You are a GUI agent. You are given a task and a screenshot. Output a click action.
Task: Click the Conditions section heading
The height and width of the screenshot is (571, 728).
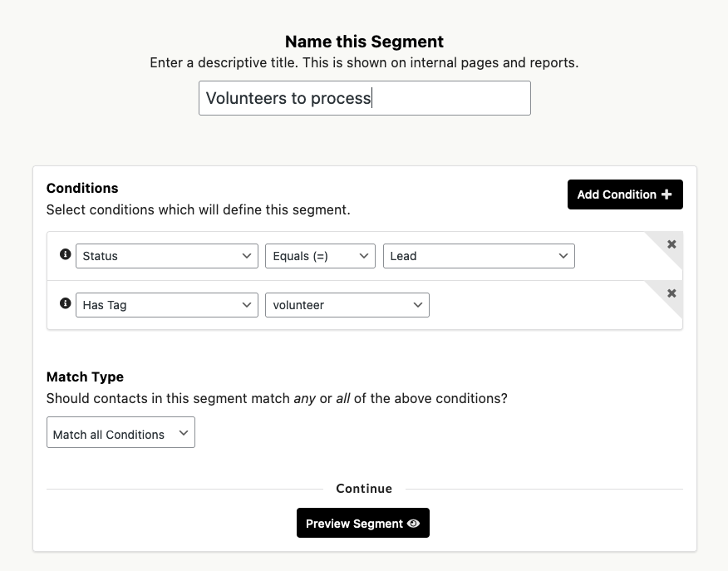point(82,188)
